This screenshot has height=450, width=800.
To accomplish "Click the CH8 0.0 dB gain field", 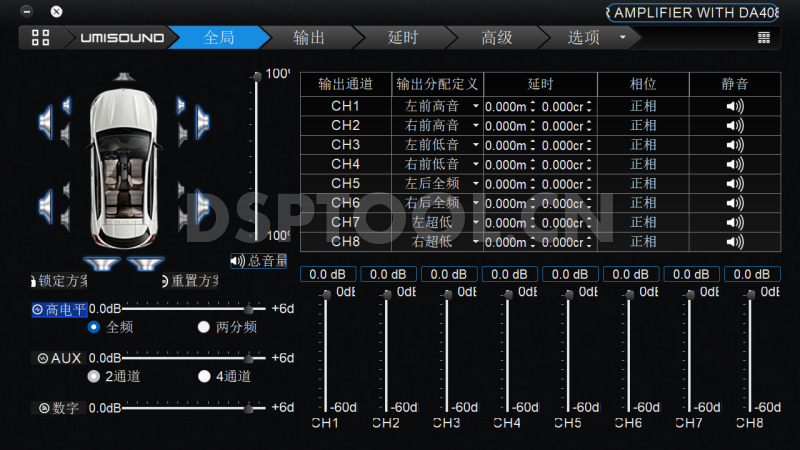I will point(752,274).
